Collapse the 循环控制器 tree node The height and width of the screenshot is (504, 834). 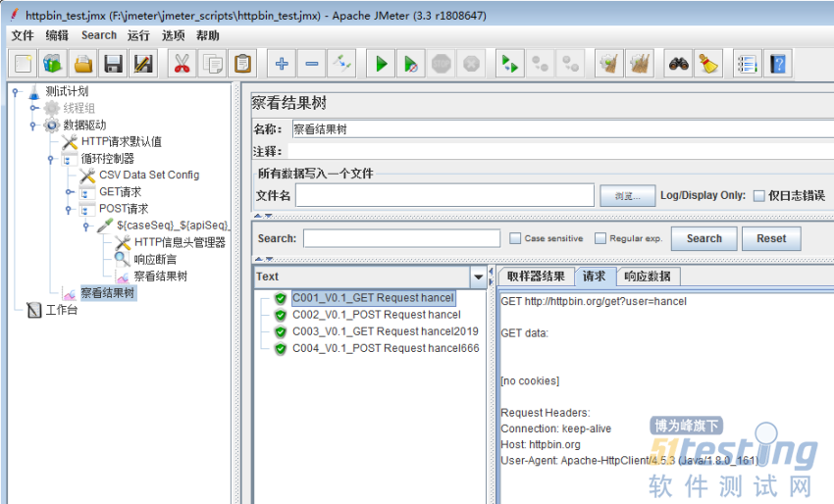[x=50, y=159]
